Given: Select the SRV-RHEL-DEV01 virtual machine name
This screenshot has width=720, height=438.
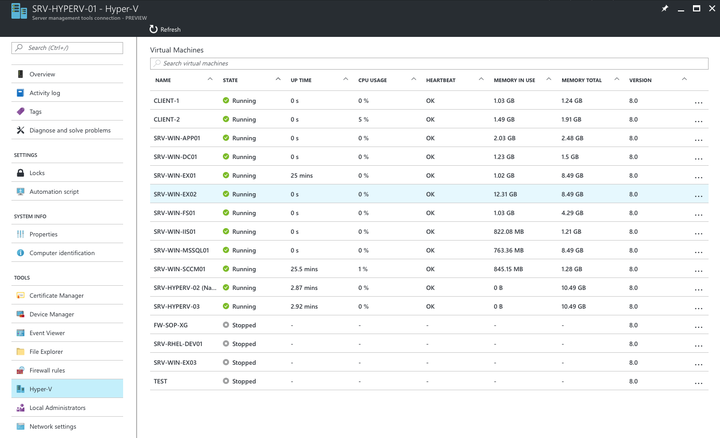Looking at the screenshot, I should [x=178, y=344].
